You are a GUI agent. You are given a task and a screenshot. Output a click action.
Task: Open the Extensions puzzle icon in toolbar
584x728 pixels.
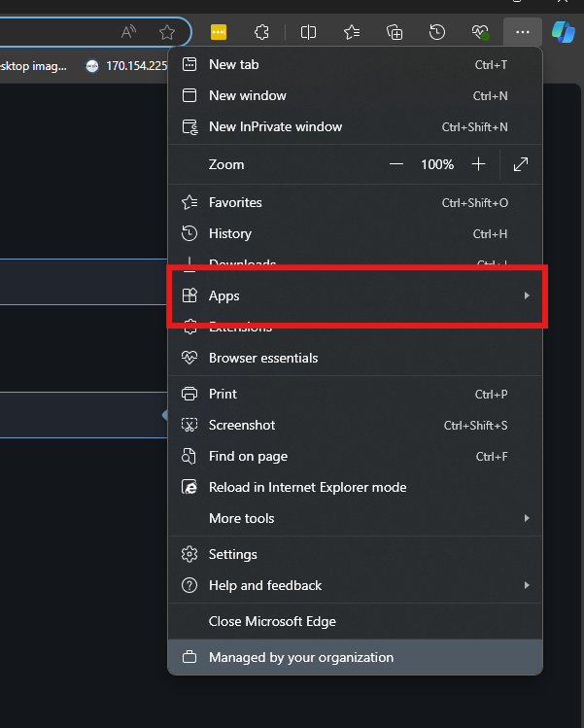(x=261, y=32)
